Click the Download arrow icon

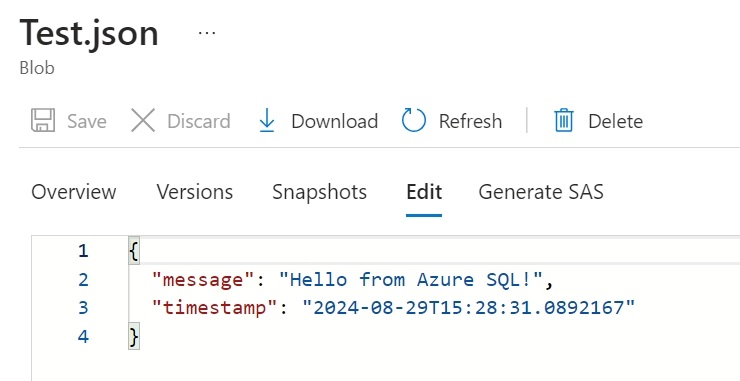click(267, 120)
